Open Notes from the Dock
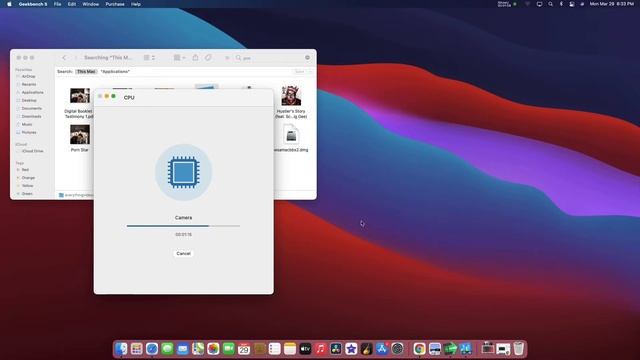Image resolution: width=640 pixels, height=360 pixels. pyautogui.click(x=290, y=349)
